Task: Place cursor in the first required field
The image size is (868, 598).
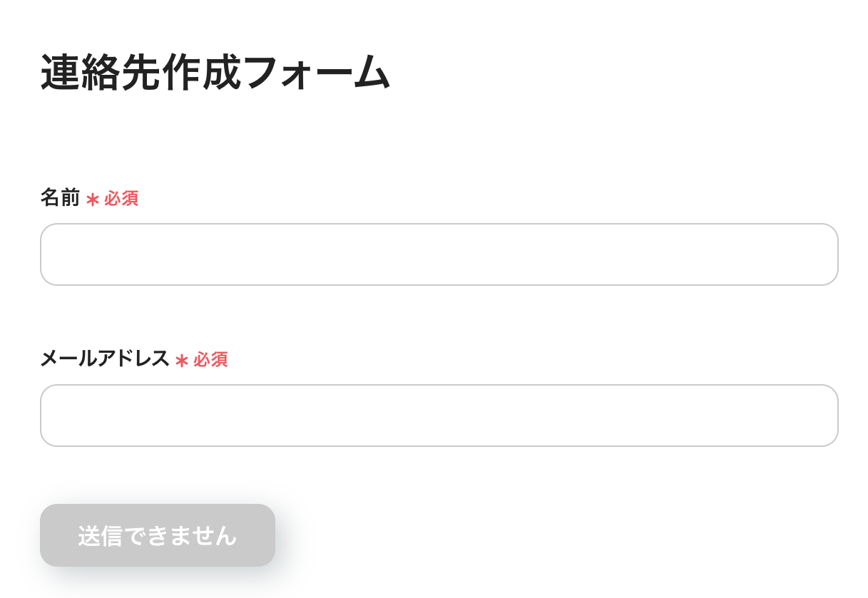Action: (x=439, y=254)
